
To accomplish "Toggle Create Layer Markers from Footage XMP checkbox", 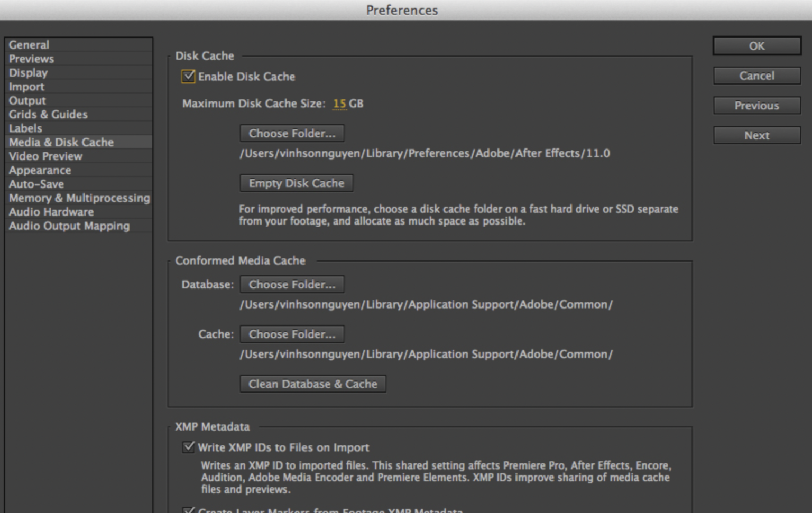I will pyautogui.click(x=188, y=510).
